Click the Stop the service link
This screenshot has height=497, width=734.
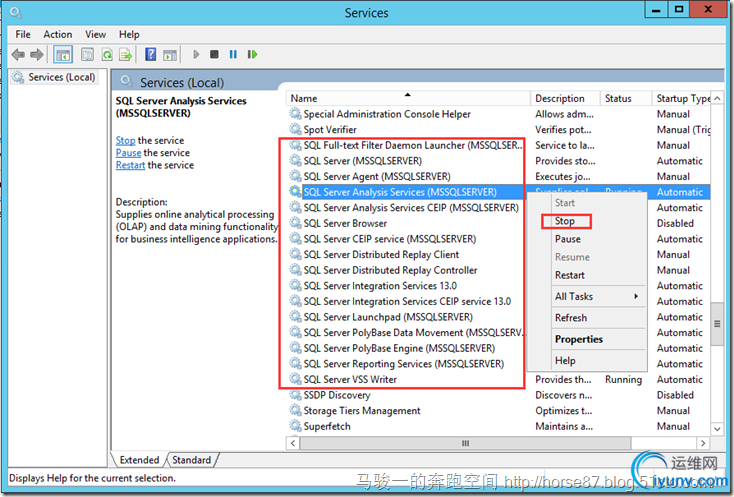coord(125,140)
